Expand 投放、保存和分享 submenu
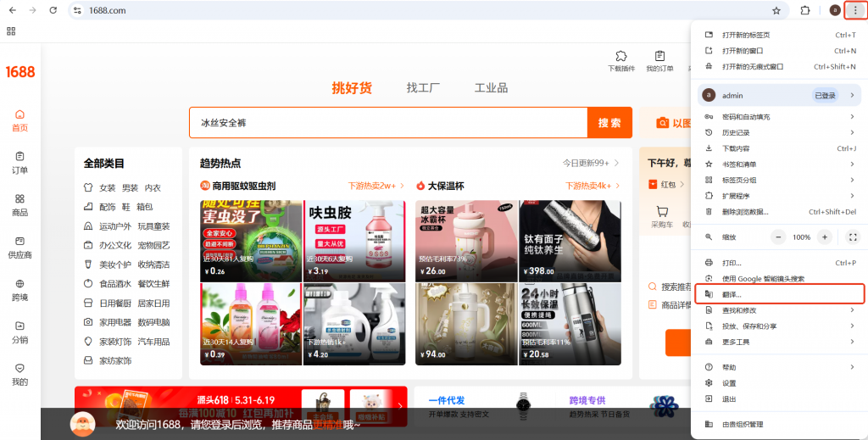This screenshot has width=868, height=440. (780, 326)
